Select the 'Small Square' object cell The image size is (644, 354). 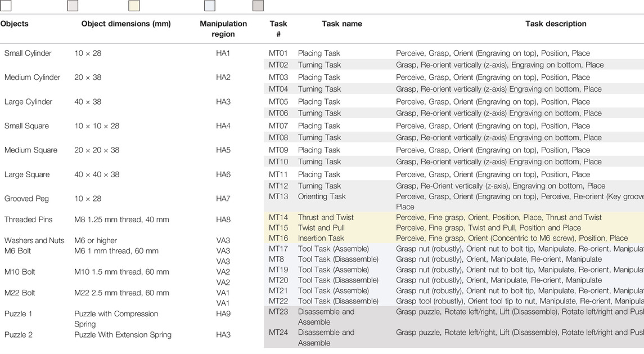click(26, 126)
